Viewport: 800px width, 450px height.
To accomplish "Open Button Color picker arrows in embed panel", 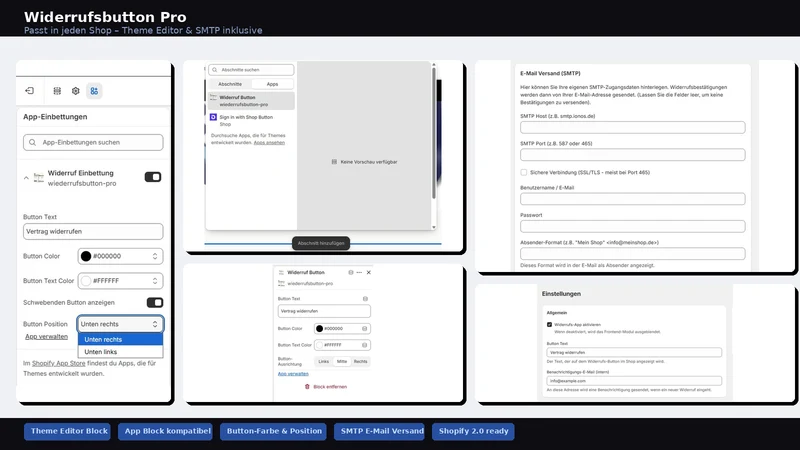I will [155, 256].
